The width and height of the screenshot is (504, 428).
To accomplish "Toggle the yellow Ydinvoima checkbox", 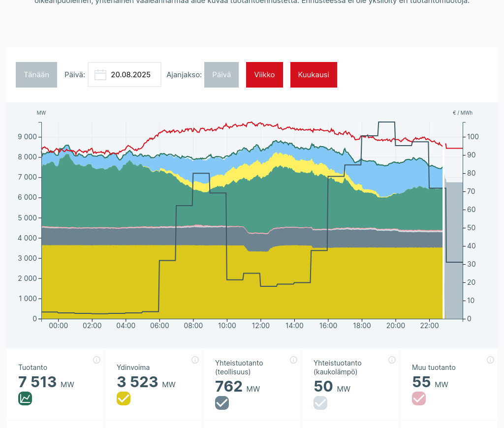I will [x=124, y=398].
